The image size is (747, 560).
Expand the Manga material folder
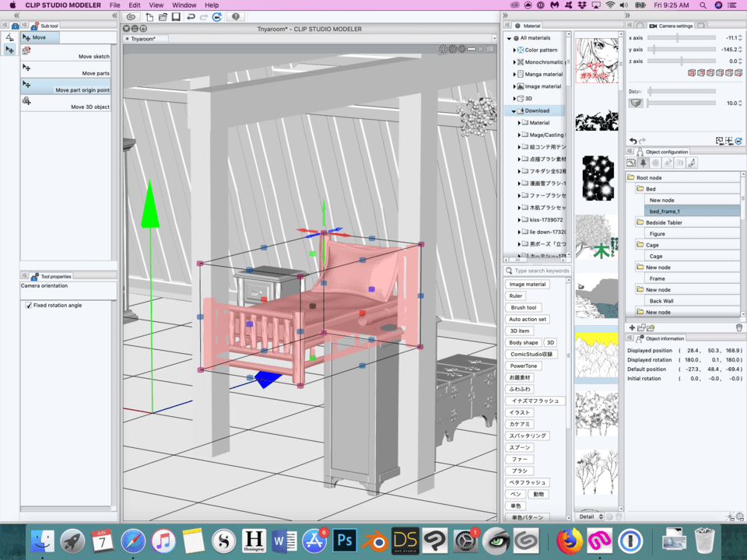(x=514, y=75)
